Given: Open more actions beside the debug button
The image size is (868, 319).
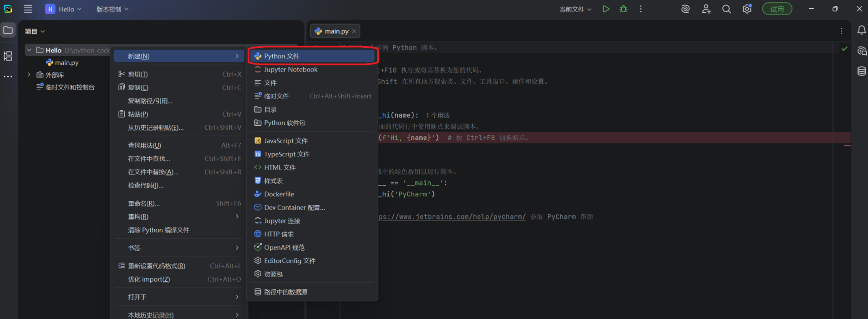Looking at the screenshot, I should tap(641, 9).
